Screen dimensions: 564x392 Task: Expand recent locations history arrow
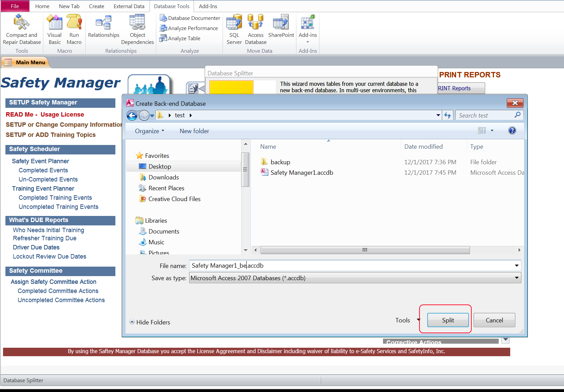click(152, 116)
